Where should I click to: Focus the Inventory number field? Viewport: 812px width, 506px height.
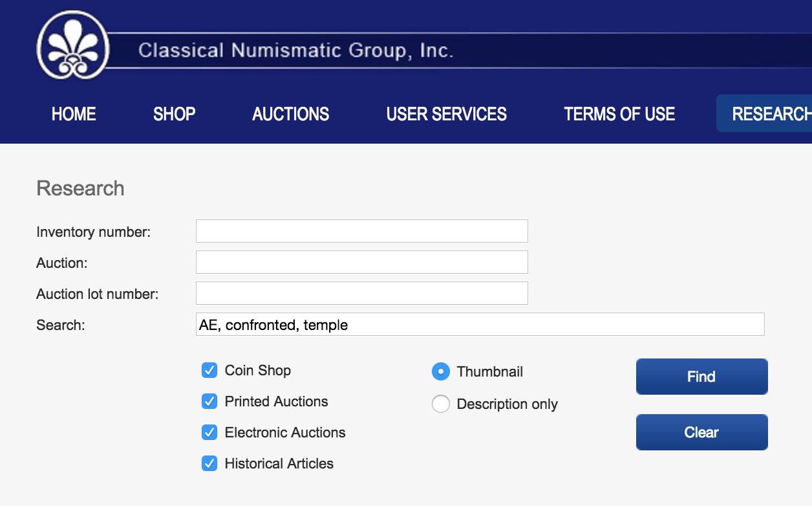(x=362, y=231)
